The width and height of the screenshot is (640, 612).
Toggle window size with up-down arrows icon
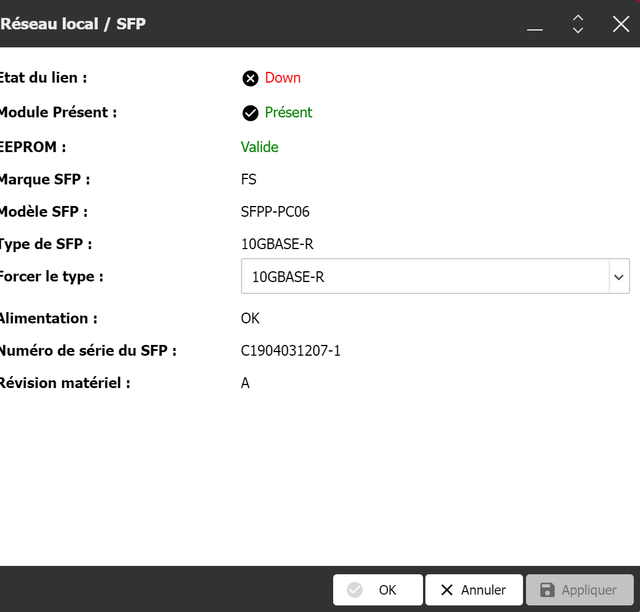[x=578, y=24]
